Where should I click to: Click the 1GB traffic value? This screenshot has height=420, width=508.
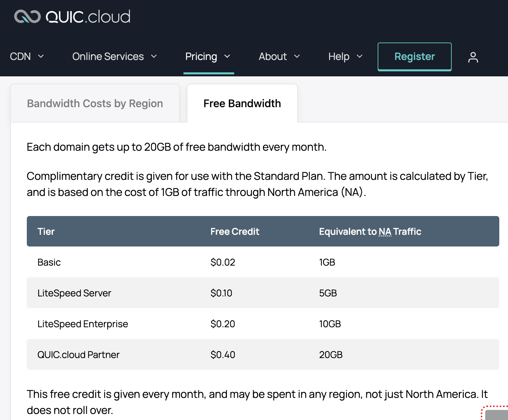click(327, 262)
